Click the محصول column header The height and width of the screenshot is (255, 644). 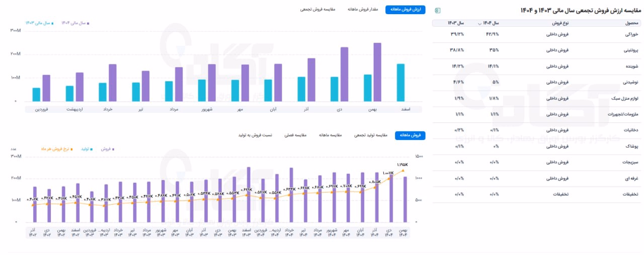pyautogui.click(x=631, y=23)
